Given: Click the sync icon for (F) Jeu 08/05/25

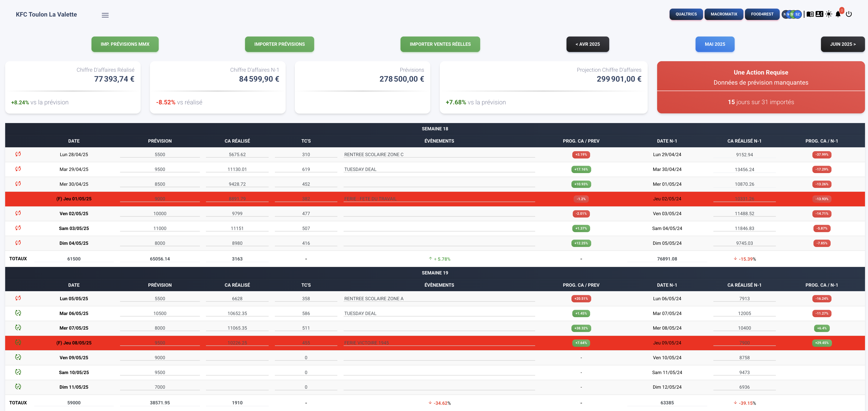Looking at the screenshot, I should [18, 342].
